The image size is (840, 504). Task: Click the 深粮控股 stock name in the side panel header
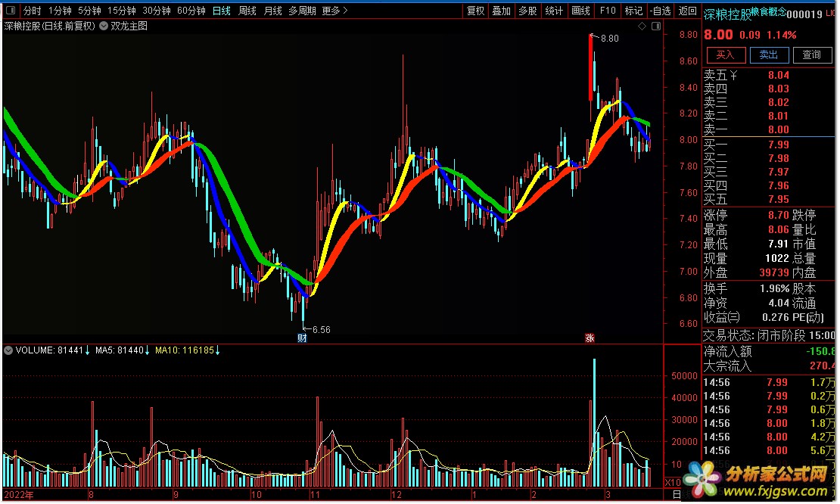727,14
